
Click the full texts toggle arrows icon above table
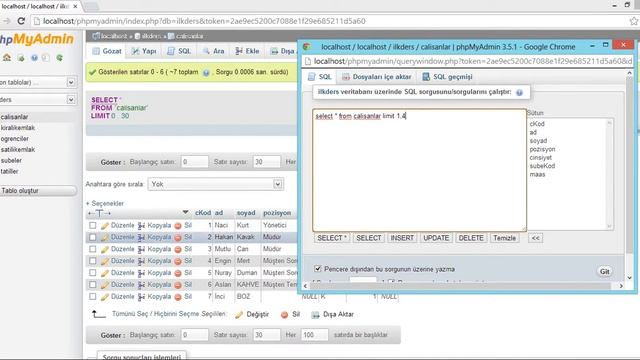99,213
